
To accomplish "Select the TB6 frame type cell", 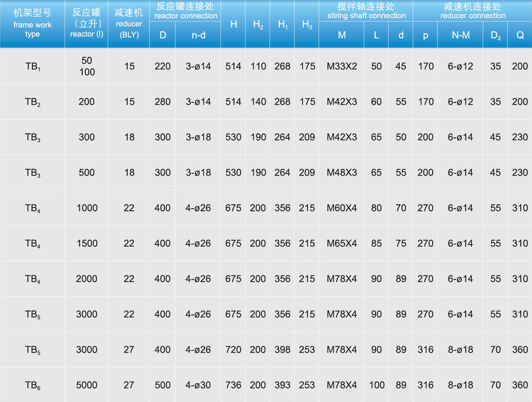I will [x=33, y=385].
